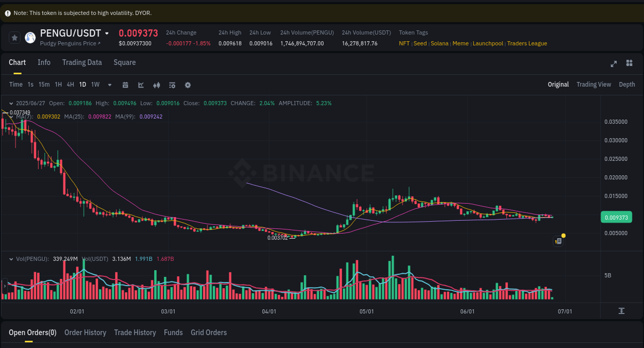Open the chart settings gear

[x=188, y=85]
